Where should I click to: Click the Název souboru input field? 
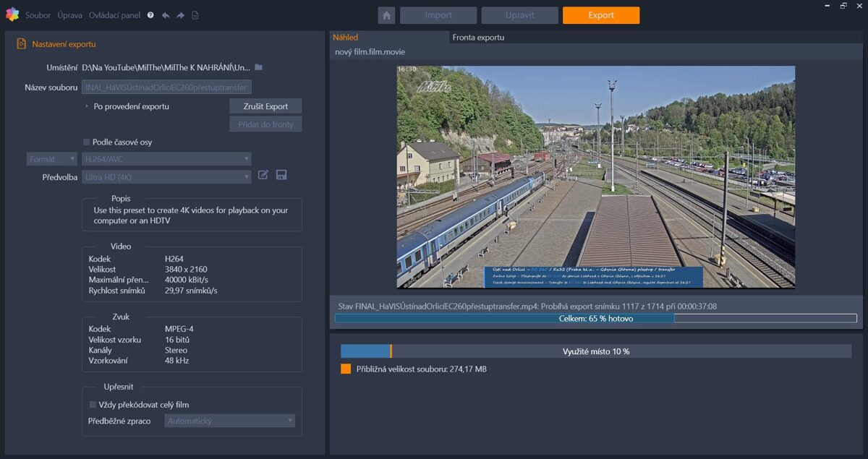(166, 87)
